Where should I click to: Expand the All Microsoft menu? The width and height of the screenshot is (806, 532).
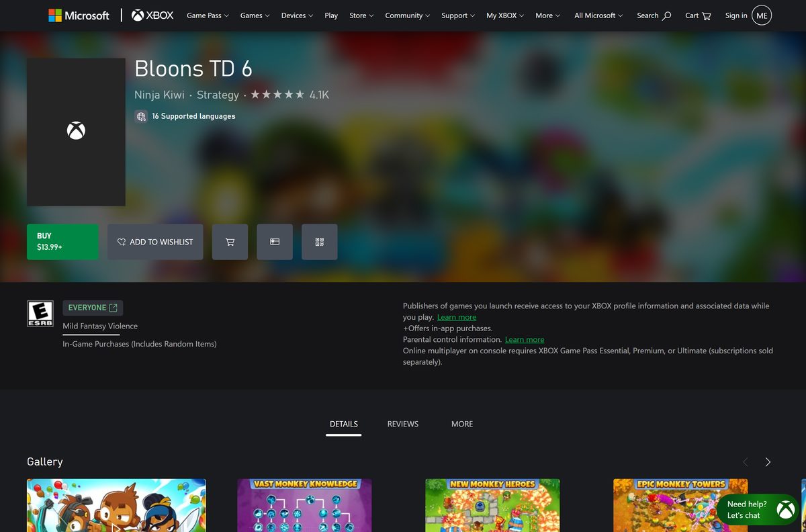point(598,15)
